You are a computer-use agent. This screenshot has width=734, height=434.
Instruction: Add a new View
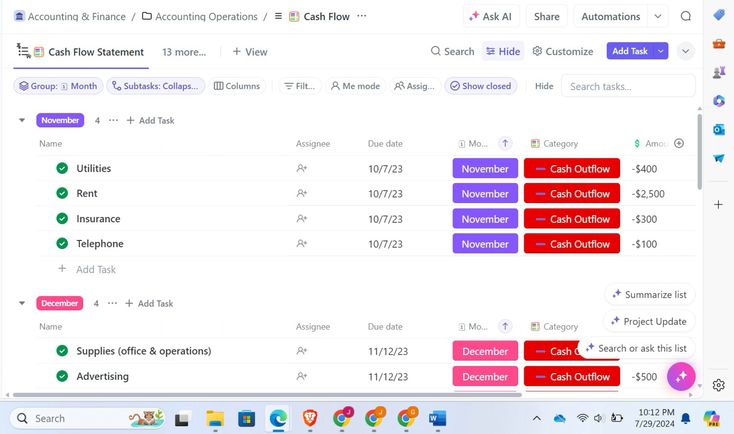pyautogui.click(x=250, y=52)
